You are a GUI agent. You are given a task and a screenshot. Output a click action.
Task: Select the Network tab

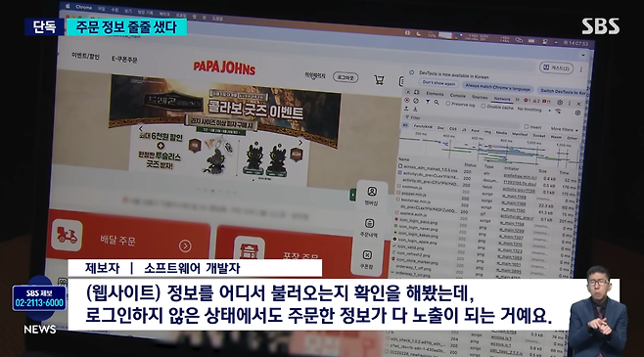point(502,99)
